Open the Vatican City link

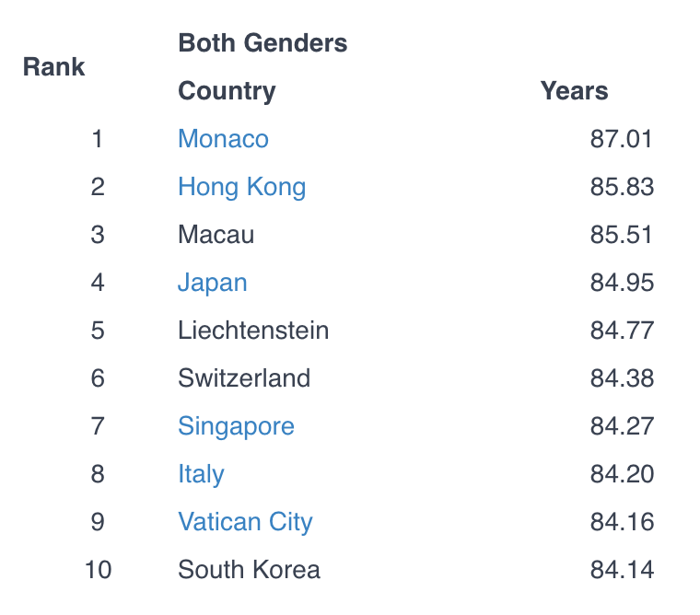pyautogui.click(x=245, y=522)
